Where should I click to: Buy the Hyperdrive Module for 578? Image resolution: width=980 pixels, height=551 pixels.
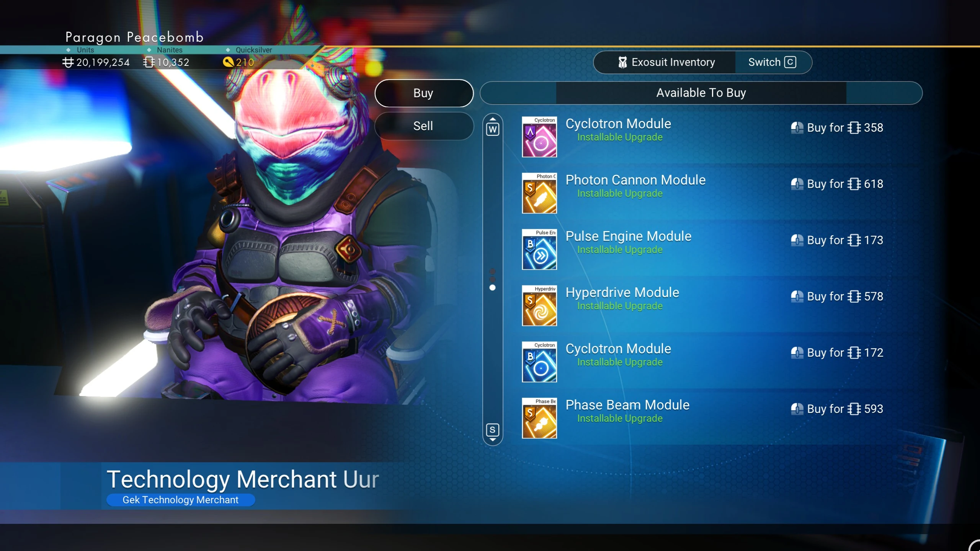(x=837, y=297)
